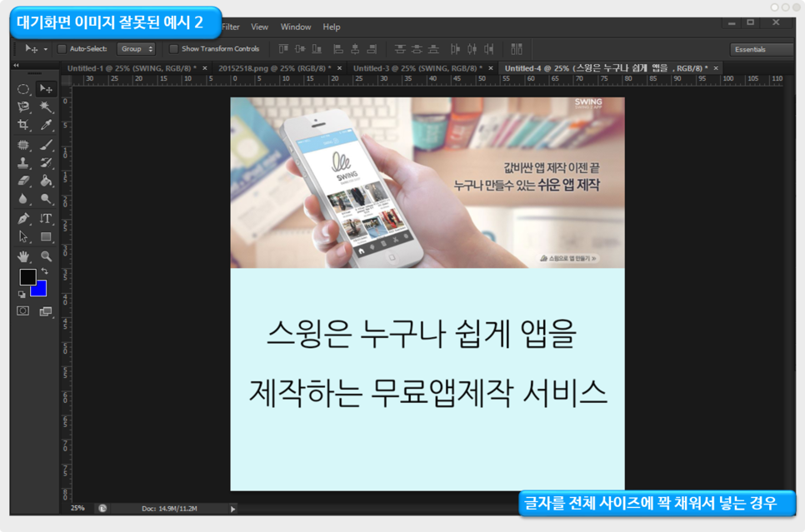Click the blue background color swatch

click(x=40, y=290)
